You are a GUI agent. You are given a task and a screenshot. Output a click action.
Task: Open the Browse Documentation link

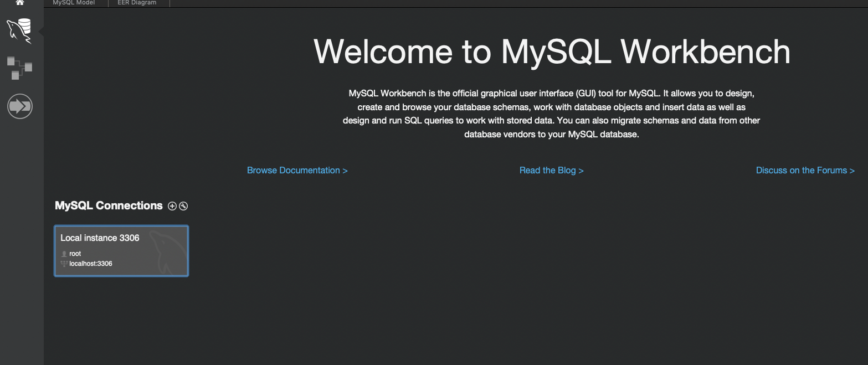[297, 171]
